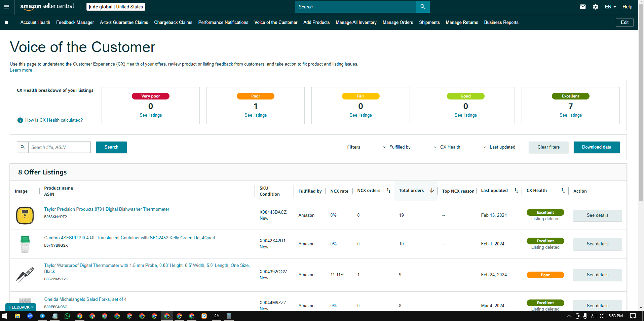Image resolution: width=644 pixels, height=321 pixels.
Task: Open Notepad icon in taskbar
Action: (x=55, y=316)
